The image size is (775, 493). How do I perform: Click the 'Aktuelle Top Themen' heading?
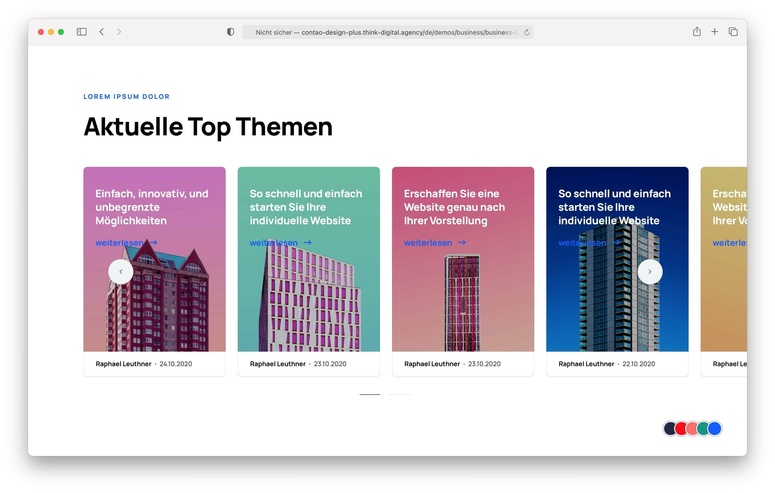click(208, 127)
